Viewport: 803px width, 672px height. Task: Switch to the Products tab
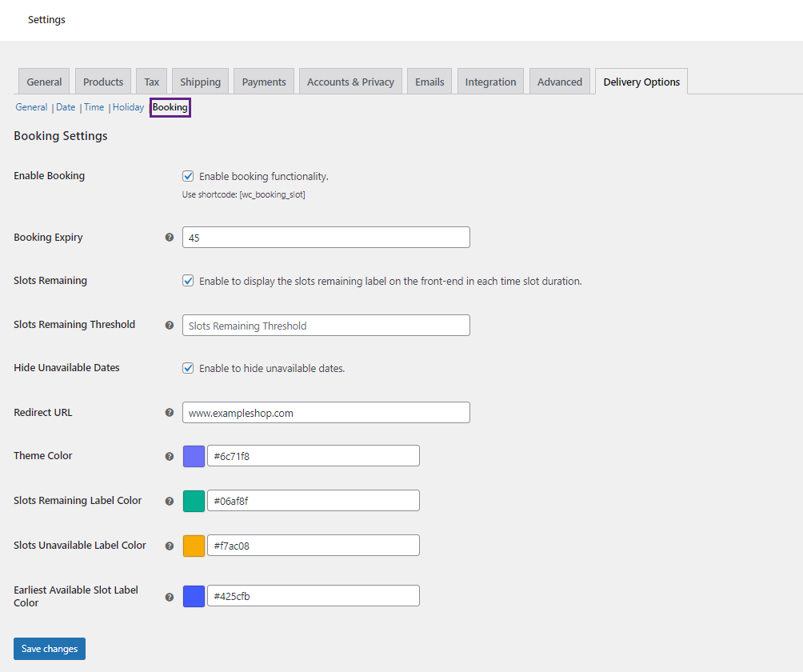click(103, 82)
